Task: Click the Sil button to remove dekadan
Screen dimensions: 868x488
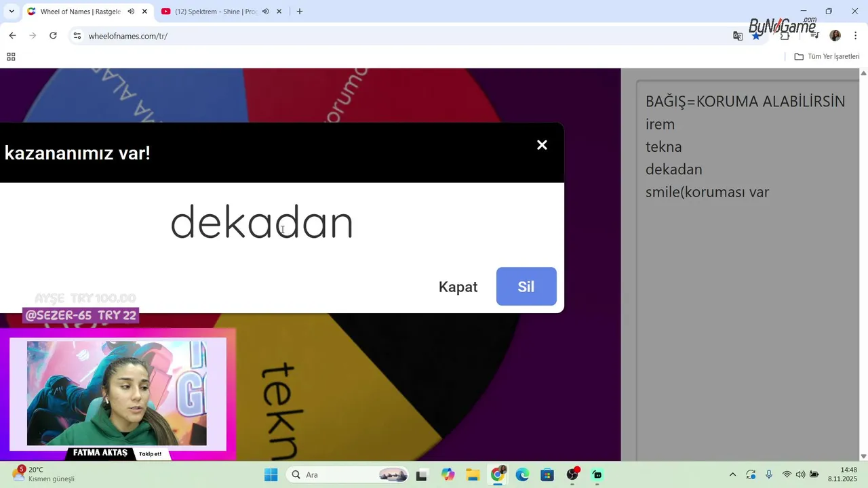Action: pos(526,286)
